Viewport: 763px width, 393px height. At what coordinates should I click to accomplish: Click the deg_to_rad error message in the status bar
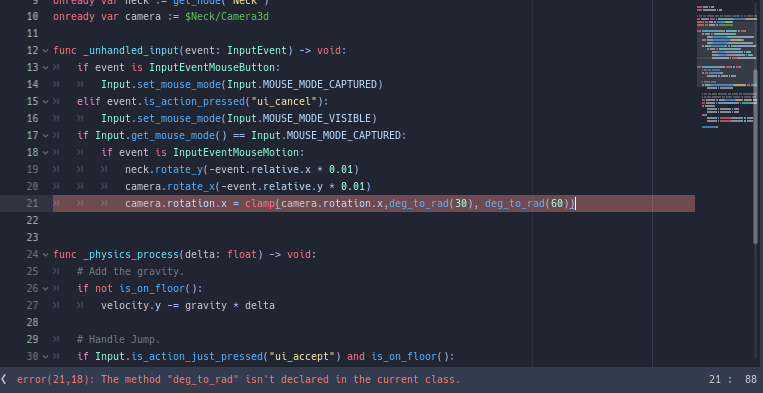(238, 379)
